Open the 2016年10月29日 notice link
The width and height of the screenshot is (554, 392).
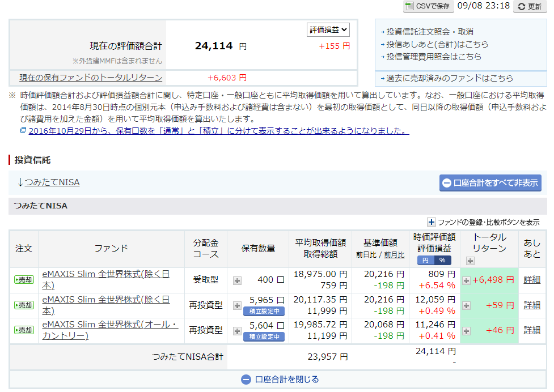tap(219, 131)
